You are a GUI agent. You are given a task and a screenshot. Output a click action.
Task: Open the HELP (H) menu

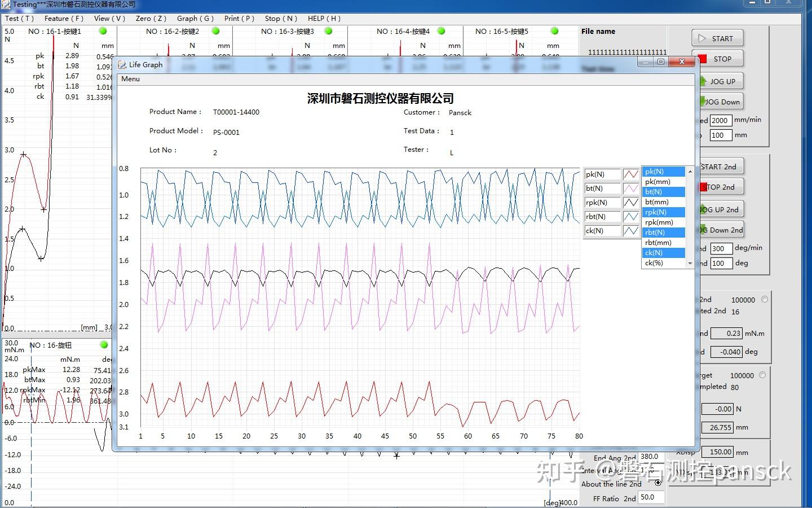coord(324,18)
